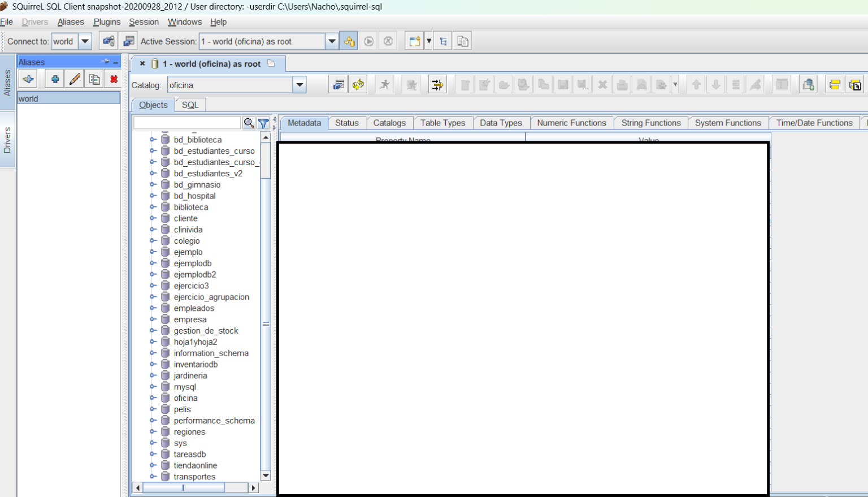The width and height of the screenshot is (868, 497).
Task: Open the Plugins menu
Action: coord(107,22)
